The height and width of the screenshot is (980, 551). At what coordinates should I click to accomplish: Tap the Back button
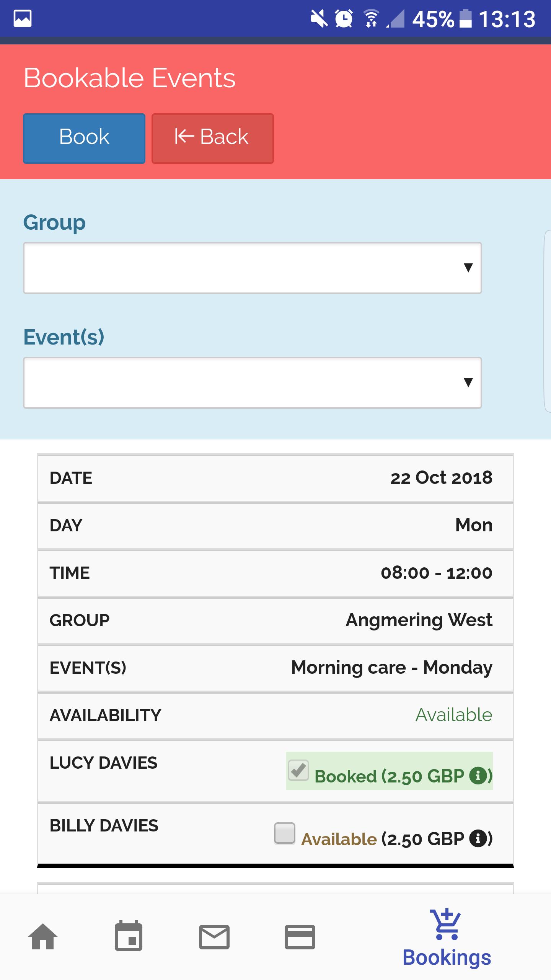pyautogui.click(x=213, y=138)
